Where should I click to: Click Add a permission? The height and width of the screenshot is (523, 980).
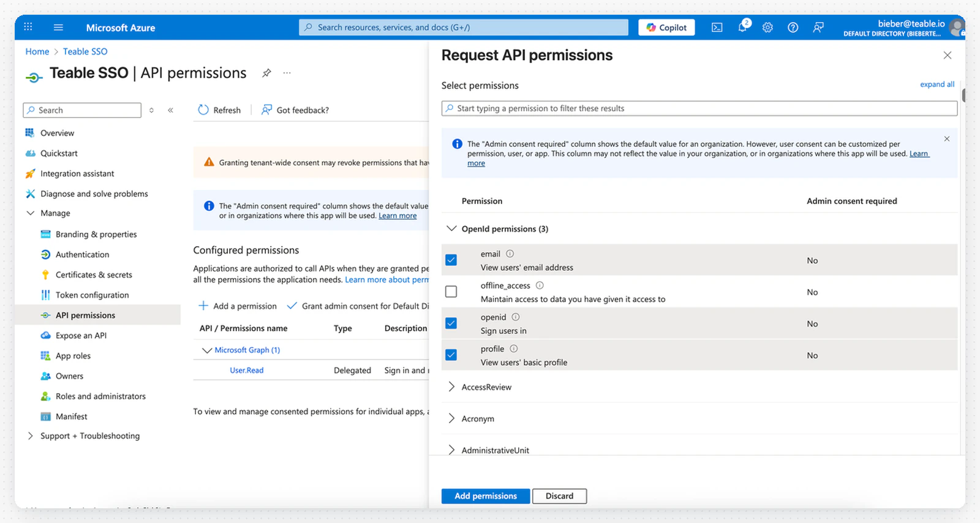coord(238,306)
